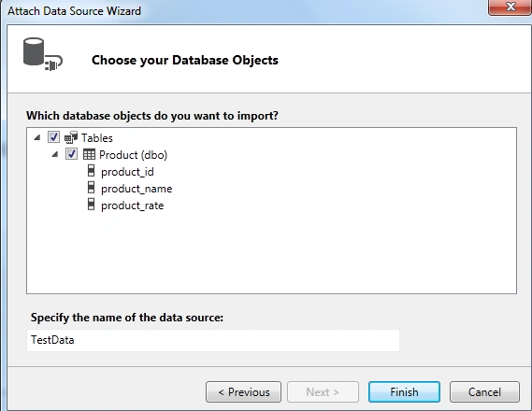Image resolution: width=532 pixels, height=411 pixels.
Task: Select the Tables label in tree
Action: (x=96, y=138)
